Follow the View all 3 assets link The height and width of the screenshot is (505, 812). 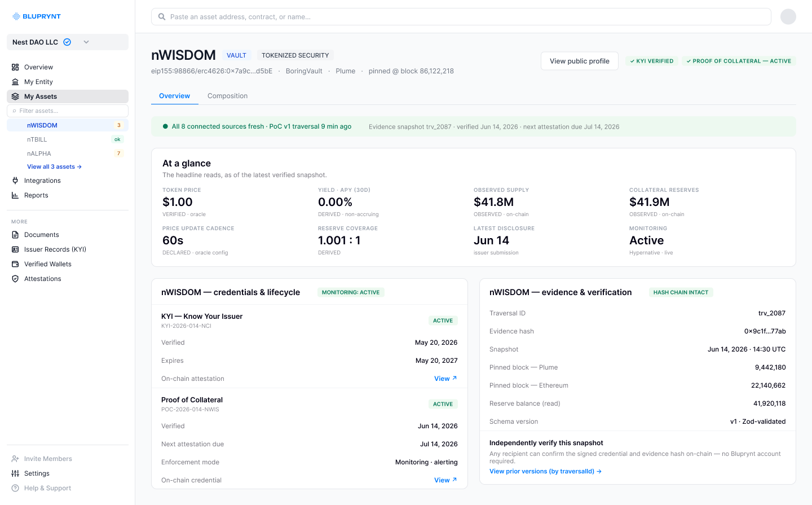tap(54, 167)
